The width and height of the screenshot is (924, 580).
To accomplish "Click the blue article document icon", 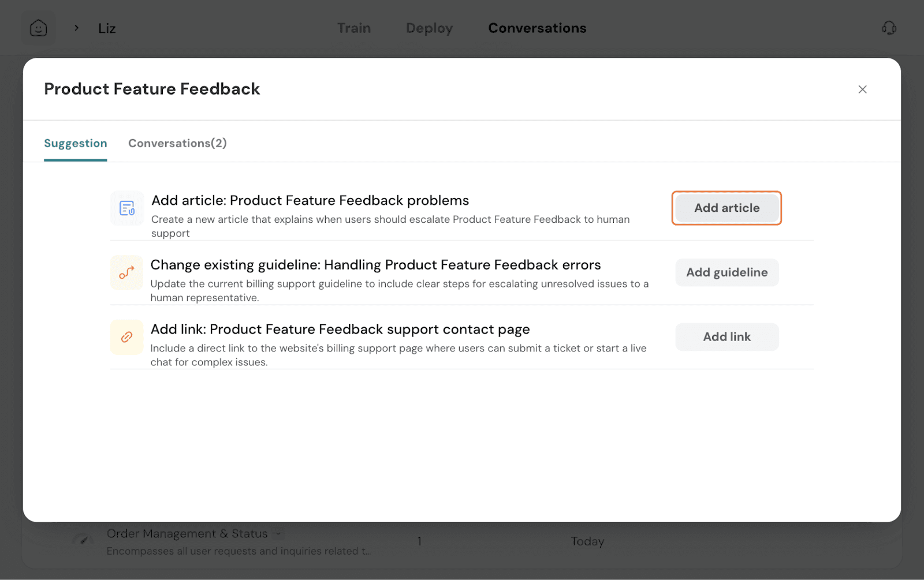I will coord(127,208).
